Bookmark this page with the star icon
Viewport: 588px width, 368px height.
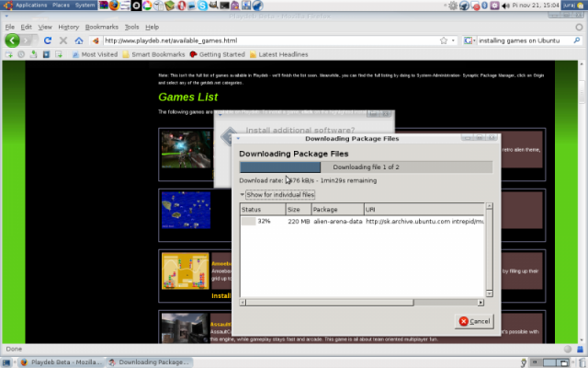444,40
